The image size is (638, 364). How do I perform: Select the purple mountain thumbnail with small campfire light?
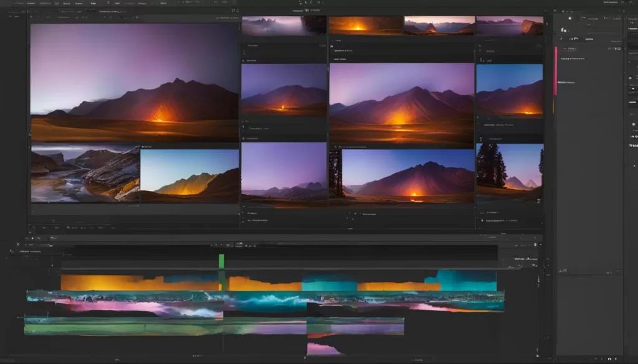point(284,90)
